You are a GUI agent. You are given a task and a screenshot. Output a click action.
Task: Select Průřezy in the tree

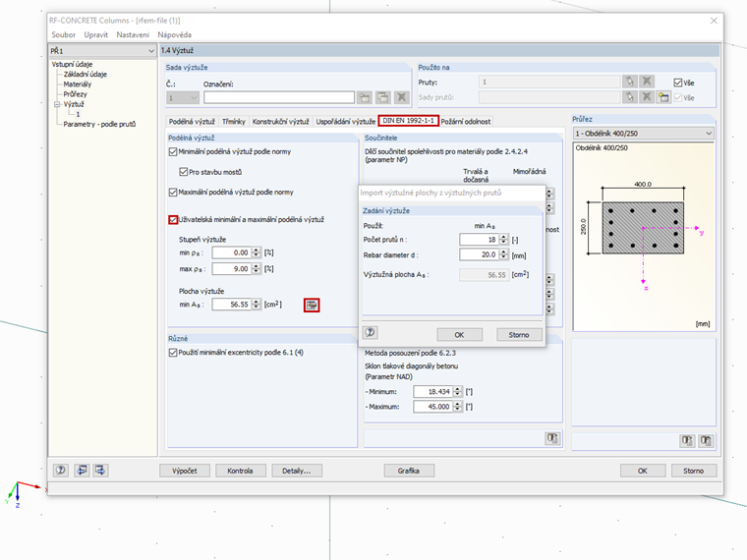76,94
